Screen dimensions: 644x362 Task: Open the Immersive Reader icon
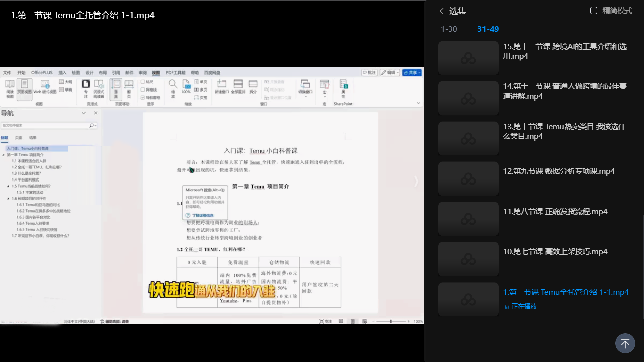(x=99, y=87)
